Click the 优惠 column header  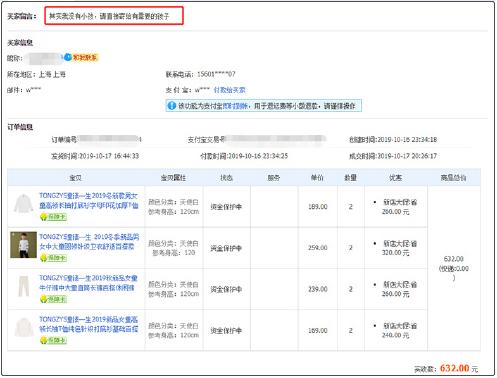click(395, 178)
